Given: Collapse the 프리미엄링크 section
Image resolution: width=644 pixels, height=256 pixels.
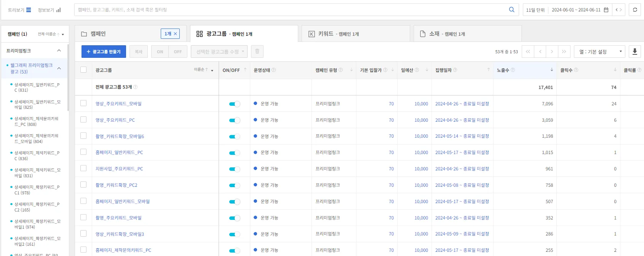Looking at the screenshot, I should click(x=59, y=51).
